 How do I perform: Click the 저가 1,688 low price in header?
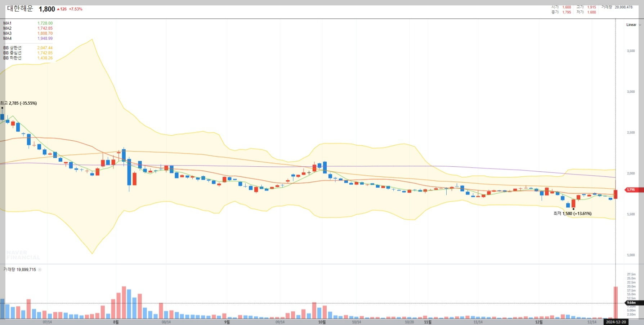pyautogui.click(x=586, y=12)
